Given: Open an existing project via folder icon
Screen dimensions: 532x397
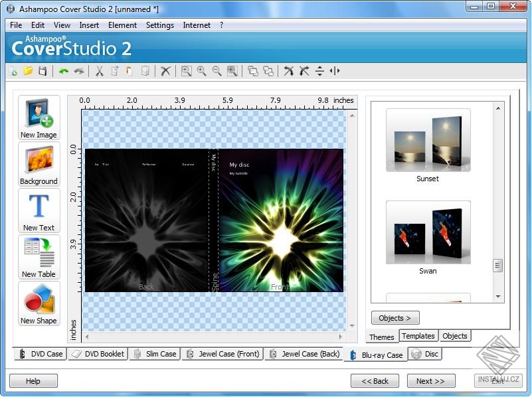Looking at the screenshot, I should tap(27, 71).
